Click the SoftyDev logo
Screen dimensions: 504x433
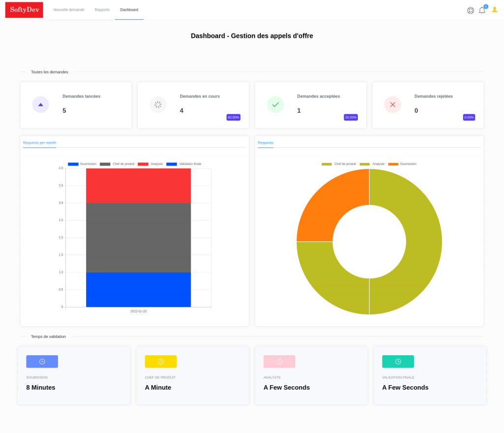pyautogui.click(x=24, y=10)
